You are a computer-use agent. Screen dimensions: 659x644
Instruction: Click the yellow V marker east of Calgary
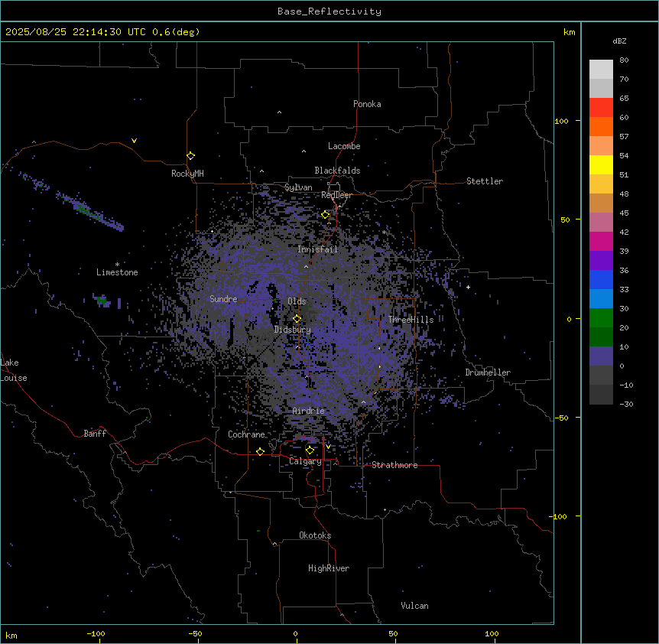pyautogui.click(x=328, y=447)
